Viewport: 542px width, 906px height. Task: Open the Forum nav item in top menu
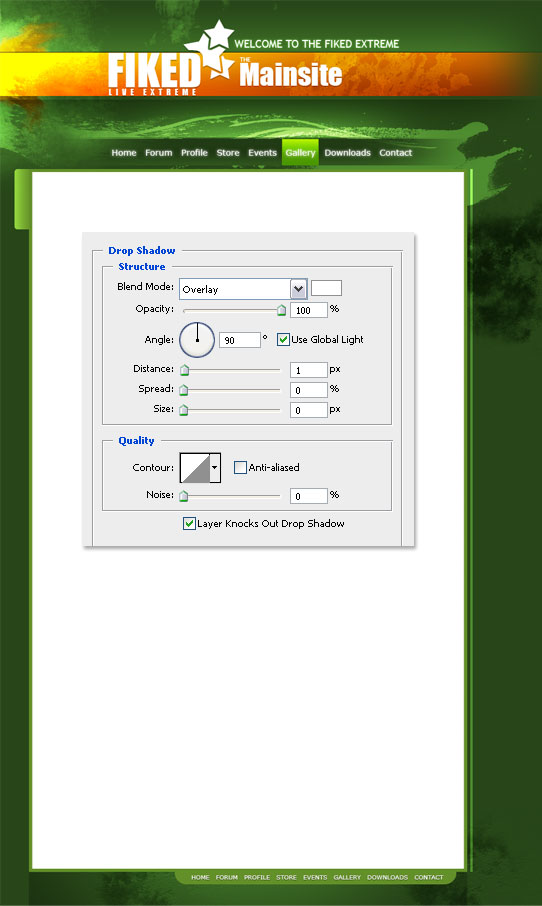click(x=158, y=153)
